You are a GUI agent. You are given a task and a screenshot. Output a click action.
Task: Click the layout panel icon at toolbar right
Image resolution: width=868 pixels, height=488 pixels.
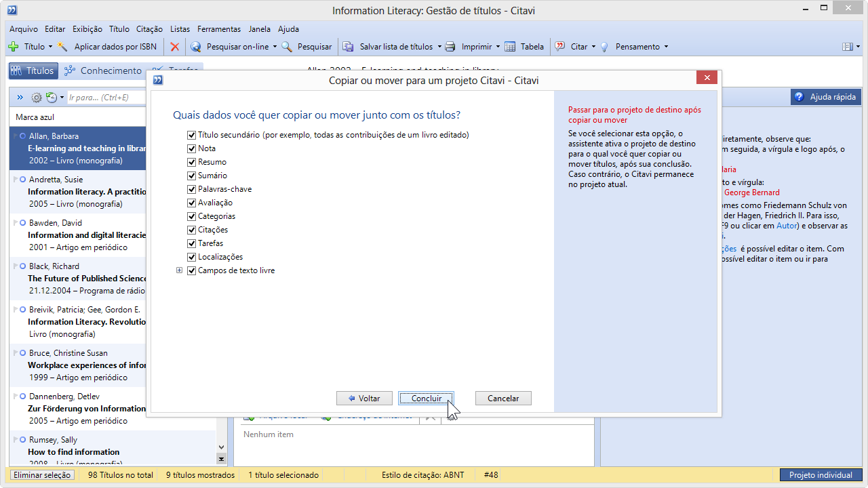pos(847,47)
